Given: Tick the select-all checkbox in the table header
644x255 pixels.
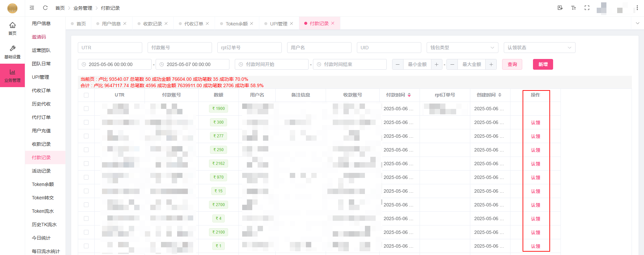Looking at the screenshot, I should (86, 95).
